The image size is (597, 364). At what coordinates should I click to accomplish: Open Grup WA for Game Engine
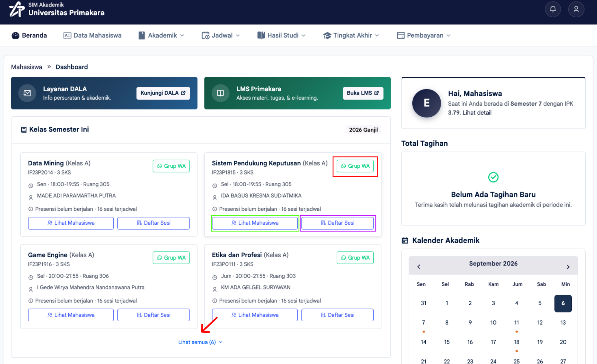[x=171, y=258]
